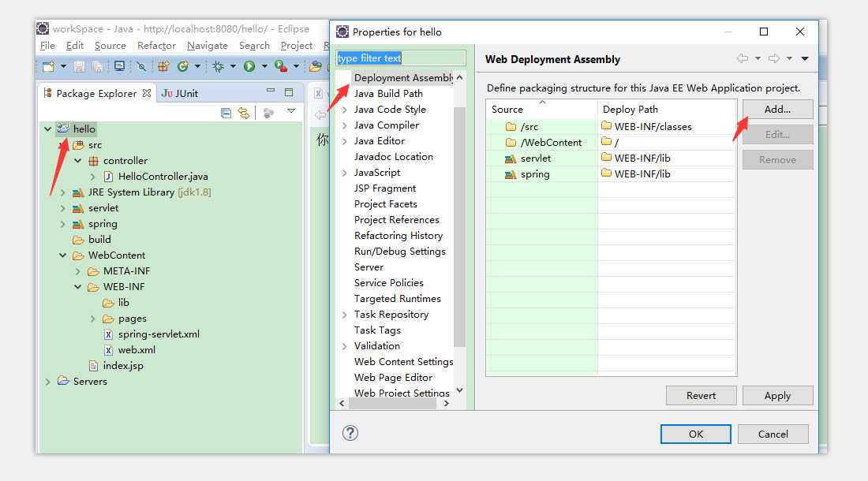Expand the Validation properties category
This screenshot has height=481, width=868.
tap(344, 346)
